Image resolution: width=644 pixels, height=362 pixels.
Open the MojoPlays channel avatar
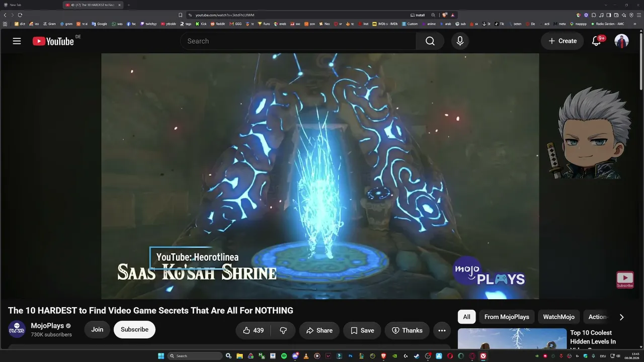click(17, 330)
